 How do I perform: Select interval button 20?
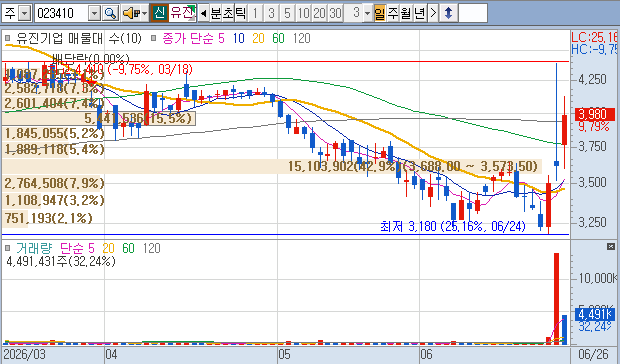pos(319,13)
